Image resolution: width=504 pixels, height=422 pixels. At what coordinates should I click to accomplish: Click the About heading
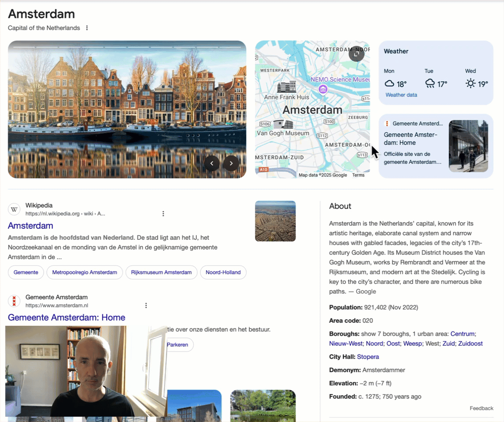point(340,206)
